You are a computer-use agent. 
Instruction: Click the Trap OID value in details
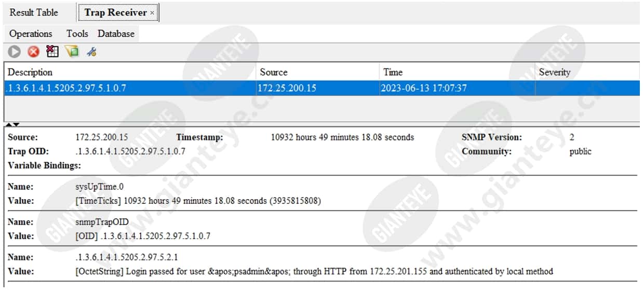[x=130, y=151]
